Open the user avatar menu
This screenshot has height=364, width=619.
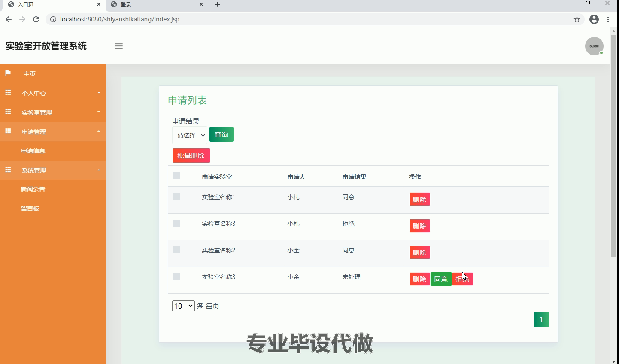pyautogui.click(x=594, y=46)
